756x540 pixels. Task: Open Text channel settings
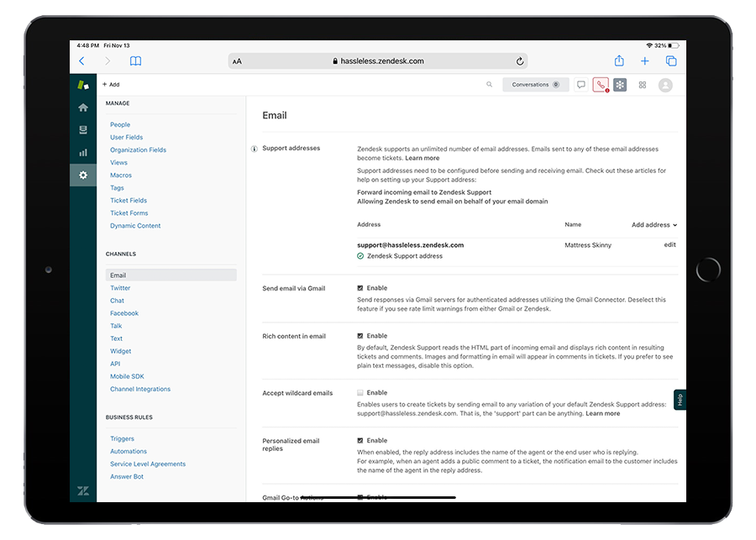(x=116, y=338)
